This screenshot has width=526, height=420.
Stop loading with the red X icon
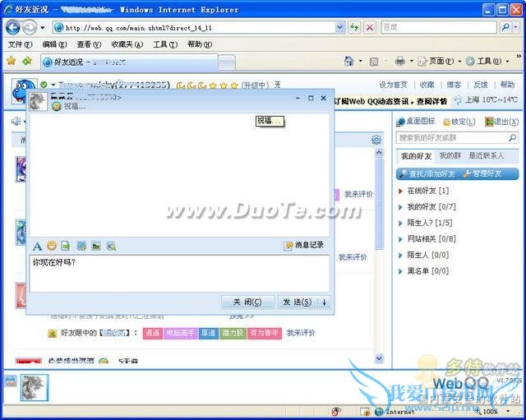pyautogui.click(x=369, y=27)
